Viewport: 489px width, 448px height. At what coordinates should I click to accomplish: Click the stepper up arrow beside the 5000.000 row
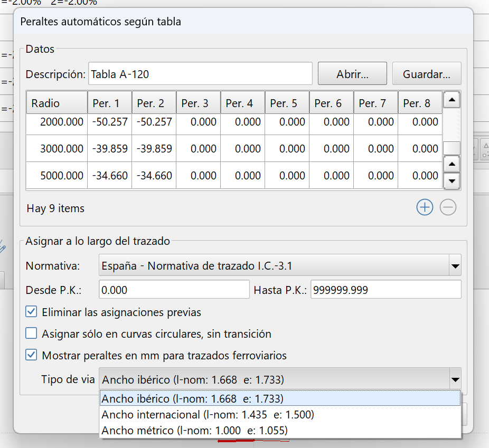coord(452,164)
